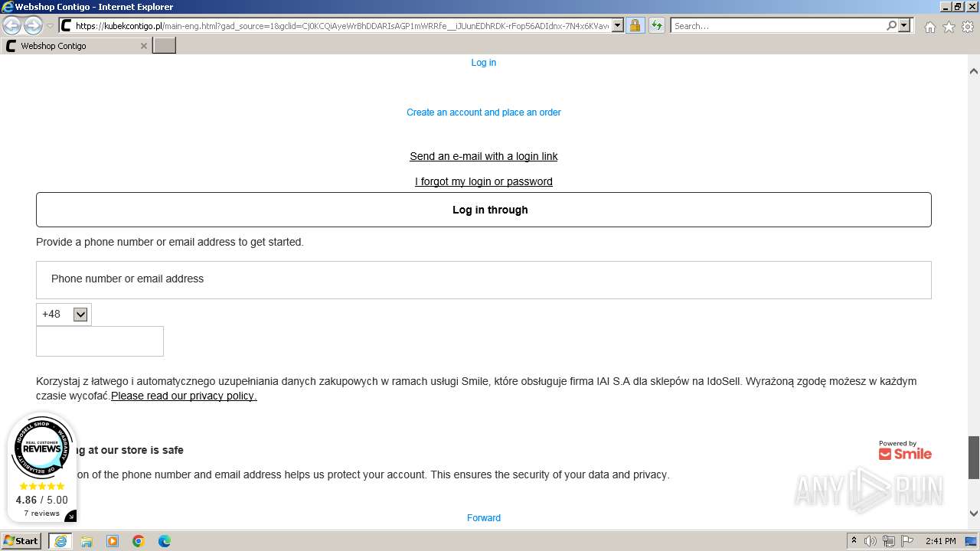The height and width of the screenshot is (551, 980).
Task: Launch Microsoft Edge from the taskbar
Action: 165,541
